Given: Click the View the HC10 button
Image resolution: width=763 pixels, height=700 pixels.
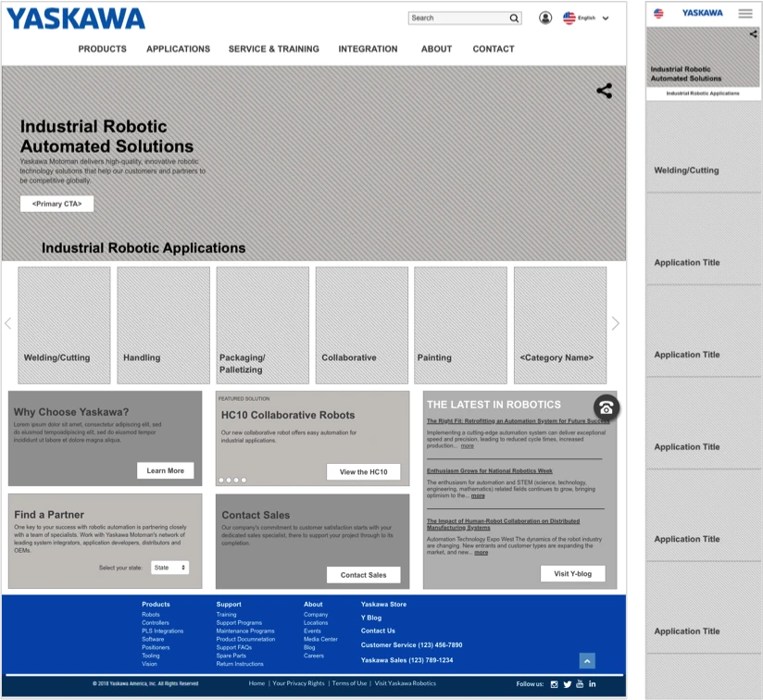Looking at the screenshot, I should 364,472.
